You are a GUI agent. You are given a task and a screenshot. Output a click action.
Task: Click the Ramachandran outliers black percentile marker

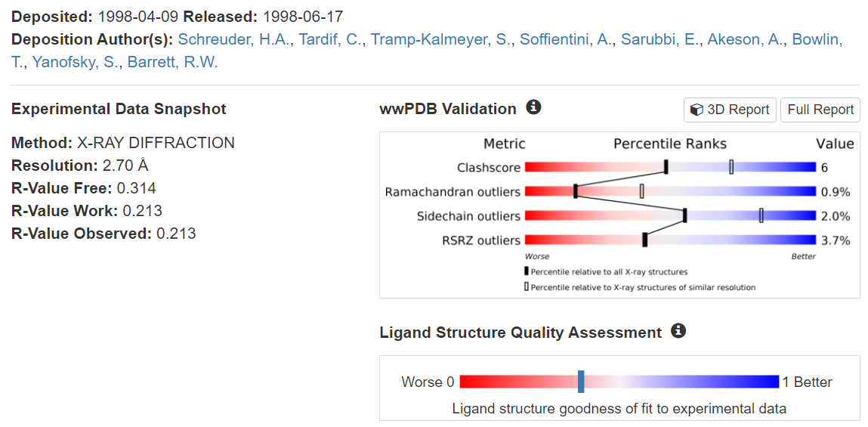576,191
